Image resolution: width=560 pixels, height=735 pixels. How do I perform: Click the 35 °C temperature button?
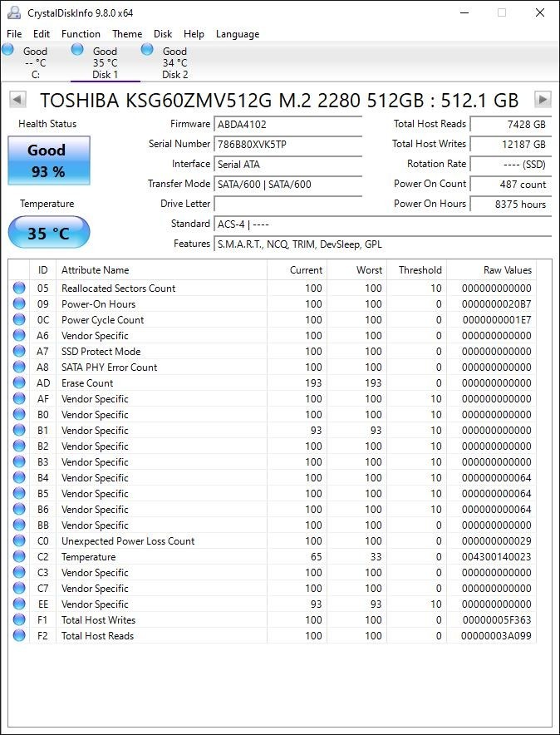[49, 232]
